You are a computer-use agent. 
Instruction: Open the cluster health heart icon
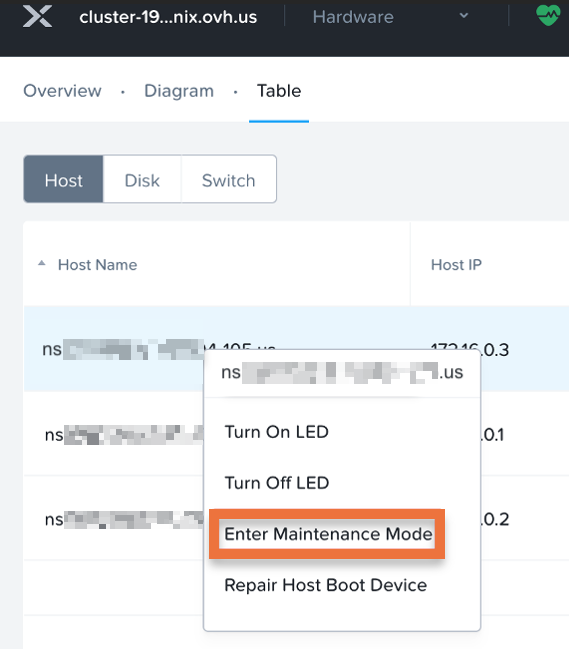click(548, 15)
